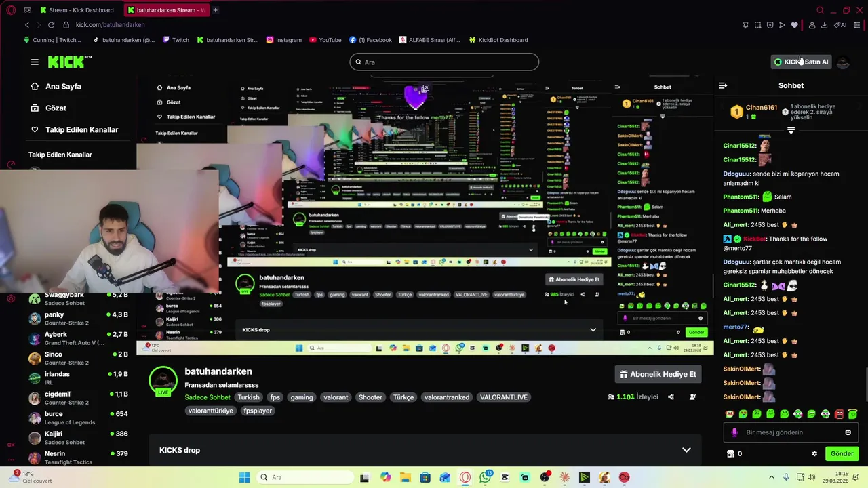Open new tab with plus button
Image resolution: width=868 pixels, height=488 pixels.
pos(215,10)
